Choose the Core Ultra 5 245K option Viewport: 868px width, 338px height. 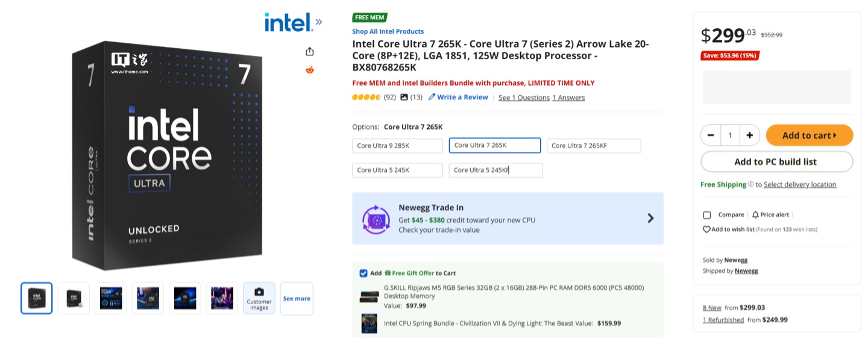(397, 171)
